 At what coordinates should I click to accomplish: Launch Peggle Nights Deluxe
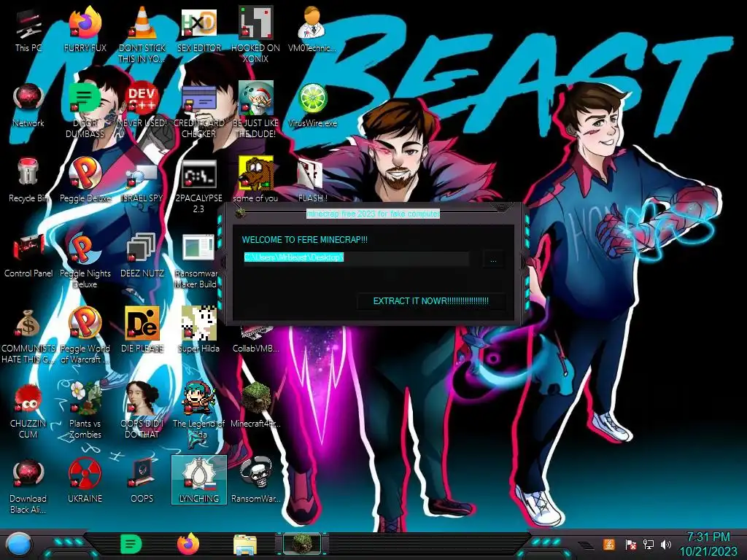[x=85, y=261]
